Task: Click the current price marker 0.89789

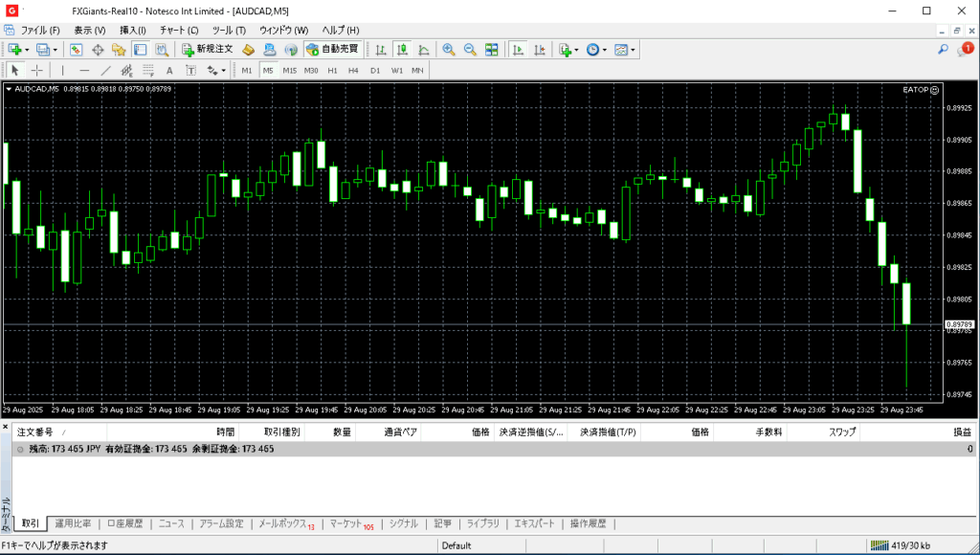Action: [x=959, y=325]
